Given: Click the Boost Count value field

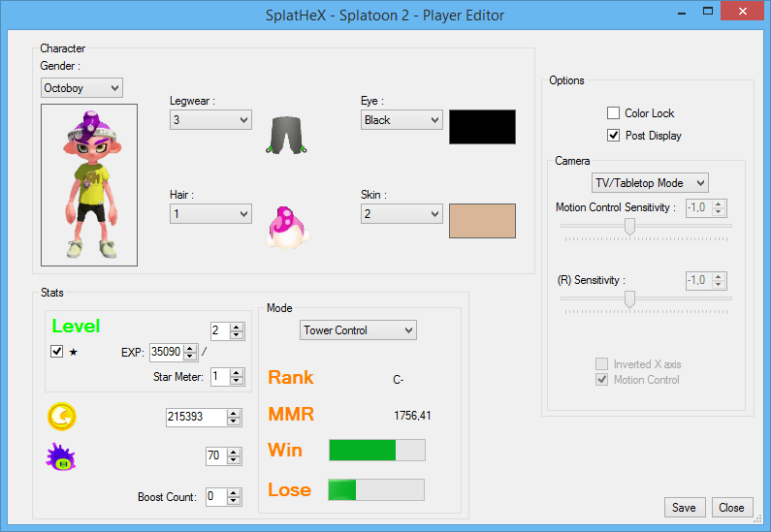Looking at the screenshot, I should tap(216, 497).
